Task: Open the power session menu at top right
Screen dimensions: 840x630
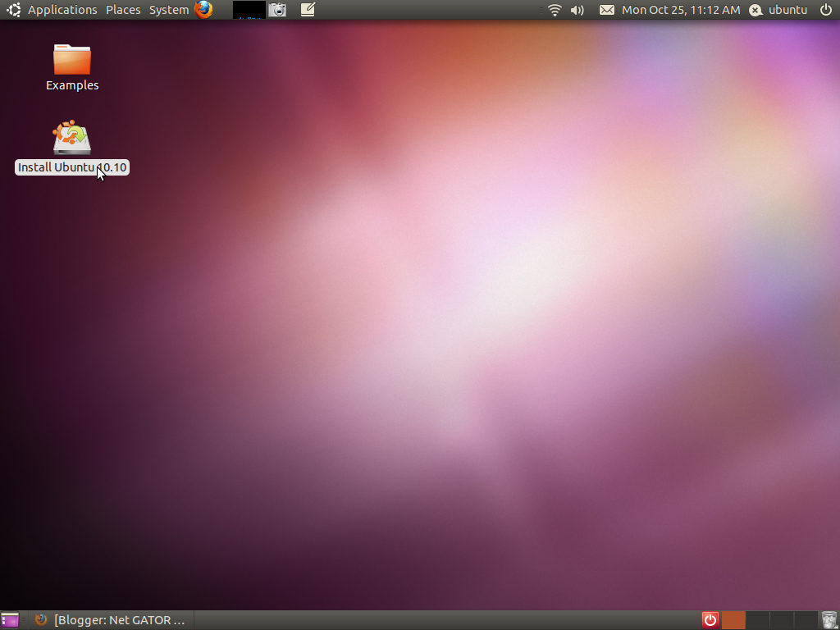Action: tap(825, 10)
